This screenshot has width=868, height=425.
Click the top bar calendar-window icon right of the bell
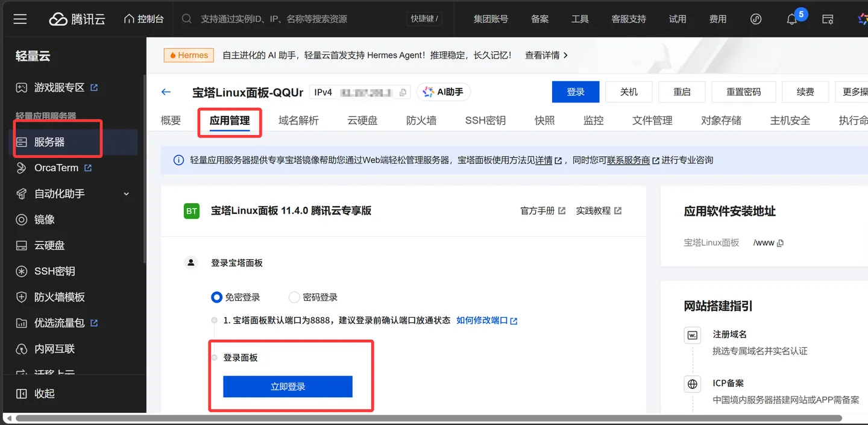pyautogui.click(x=828, y=19)
